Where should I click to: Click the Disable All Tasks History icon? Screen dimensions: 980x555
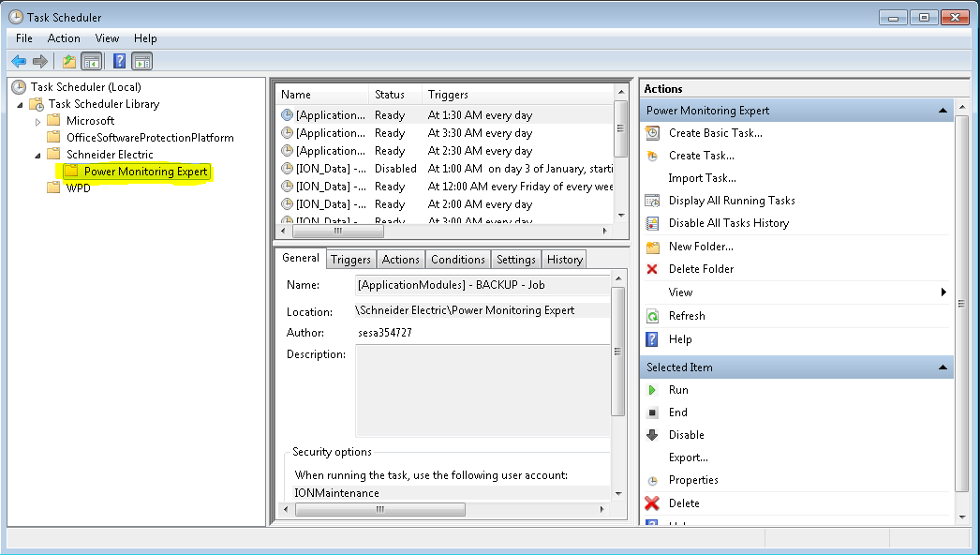[652, 223]
